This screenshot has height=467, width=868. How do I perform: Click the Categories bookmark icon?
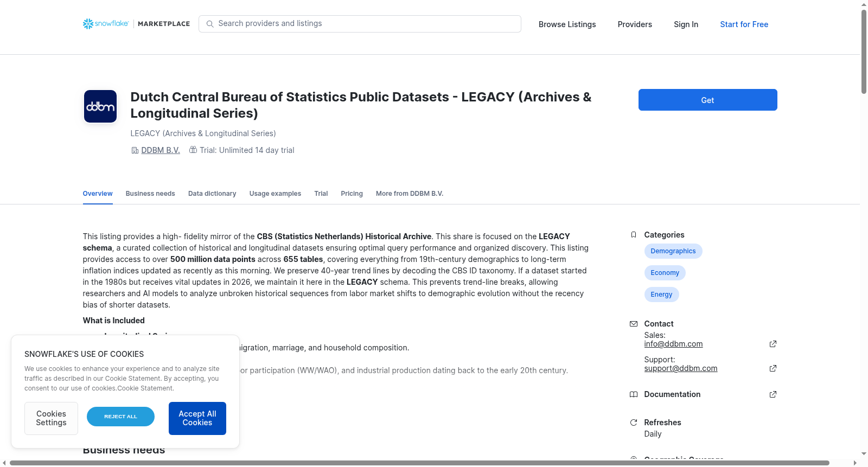[x=634, y=235]
